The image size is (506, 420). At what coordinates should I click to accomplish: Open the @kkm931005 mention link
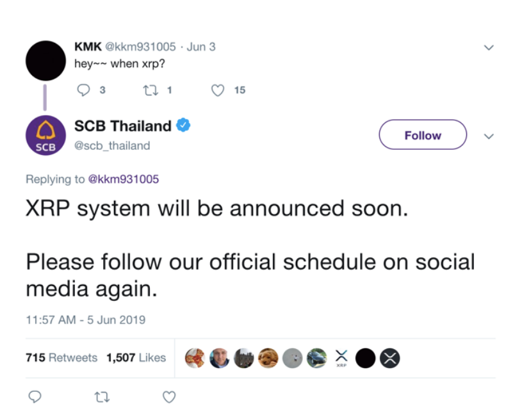pos(124,179)
